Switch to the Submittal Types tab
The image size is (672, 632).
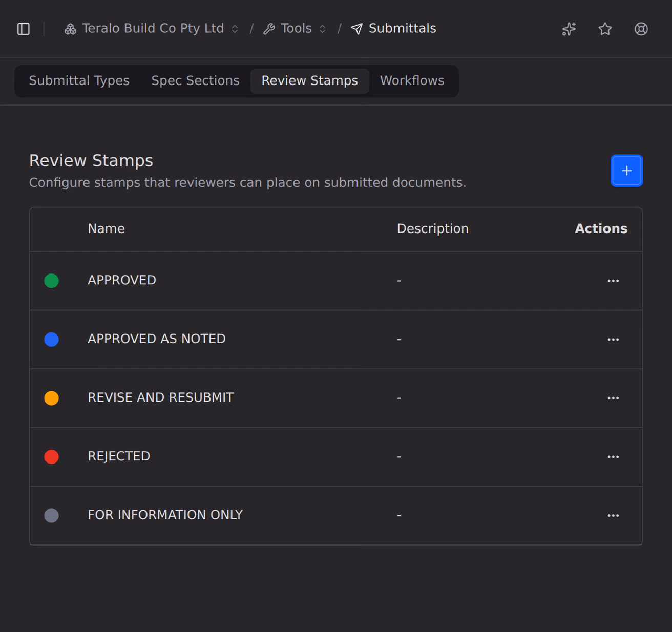coord(79,81)
